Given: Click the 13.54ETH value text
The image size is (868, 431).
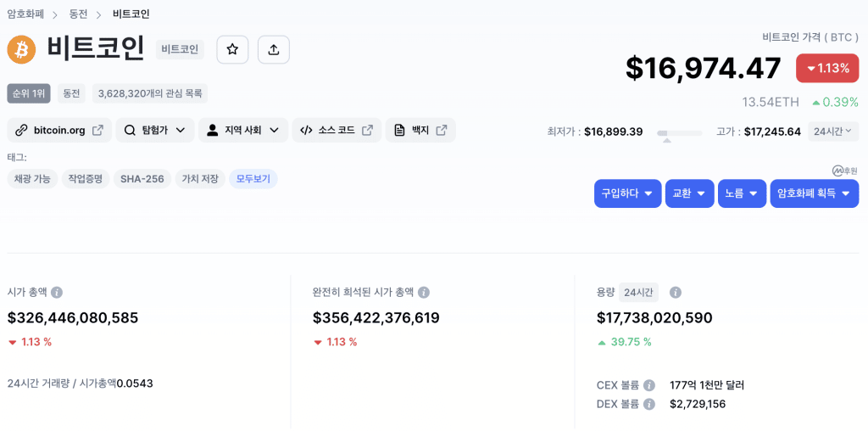Looking at the screenshot, I should click(771, 102).
